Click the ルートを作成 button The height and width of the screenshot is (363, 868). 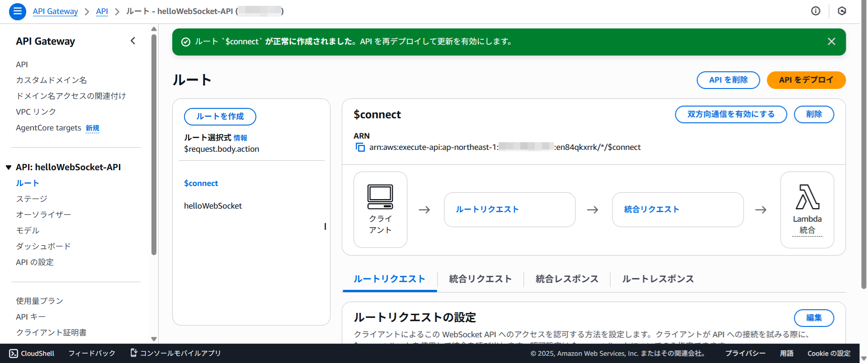pos(220,116)
